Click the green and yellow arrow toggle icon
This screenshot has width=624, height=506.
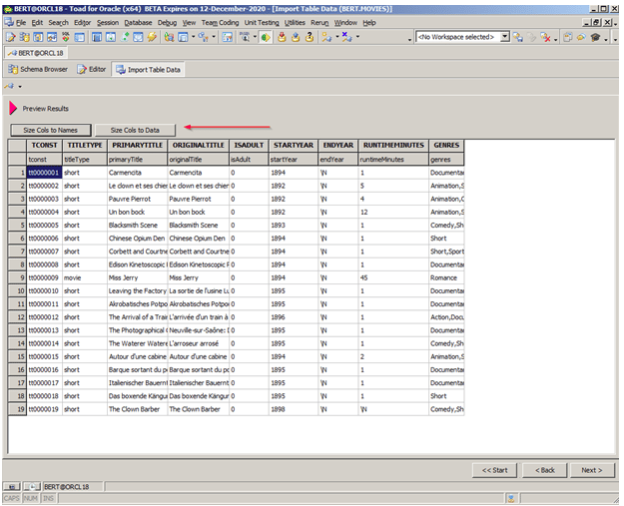pyautogui.click(x=265, y=37)
